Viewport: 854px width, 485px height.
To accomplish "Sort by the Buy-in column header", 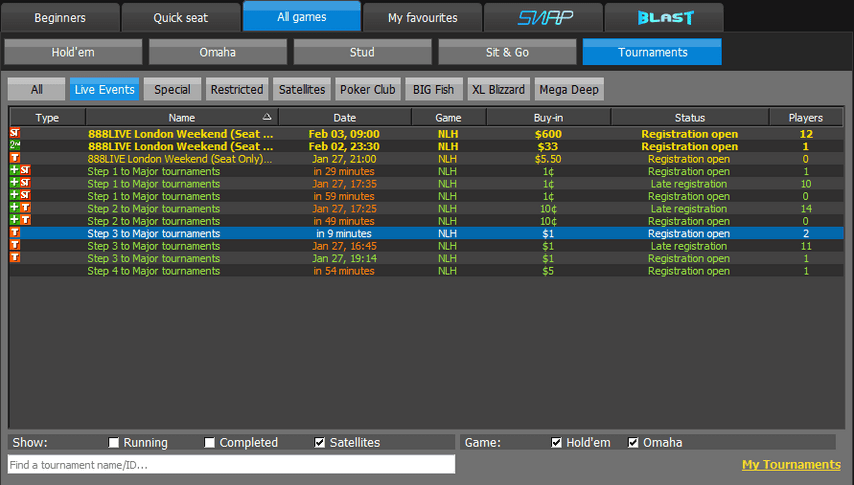I will point(548,117).
